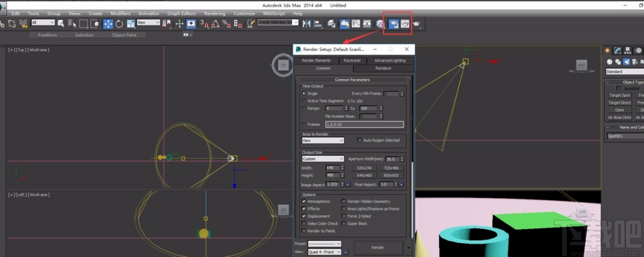This screenshot has height=257, width=644.
Task: Click the Spot001 name field
Action: point(625,136)
